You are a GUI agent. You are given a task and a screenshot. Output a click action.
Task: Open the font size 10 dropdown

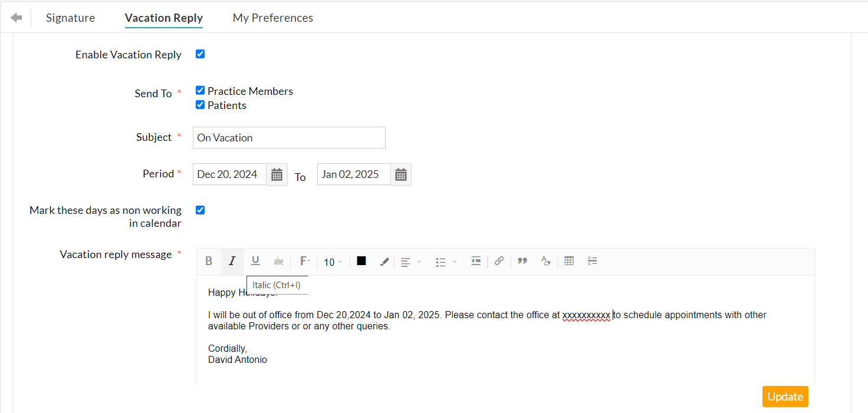coord(333,262)
